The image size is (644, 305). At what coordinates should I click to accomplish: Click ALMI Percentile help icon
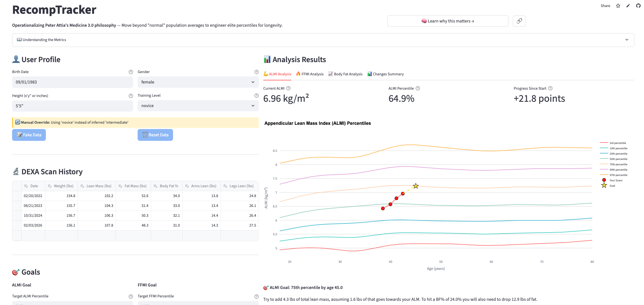click(418, 88)
